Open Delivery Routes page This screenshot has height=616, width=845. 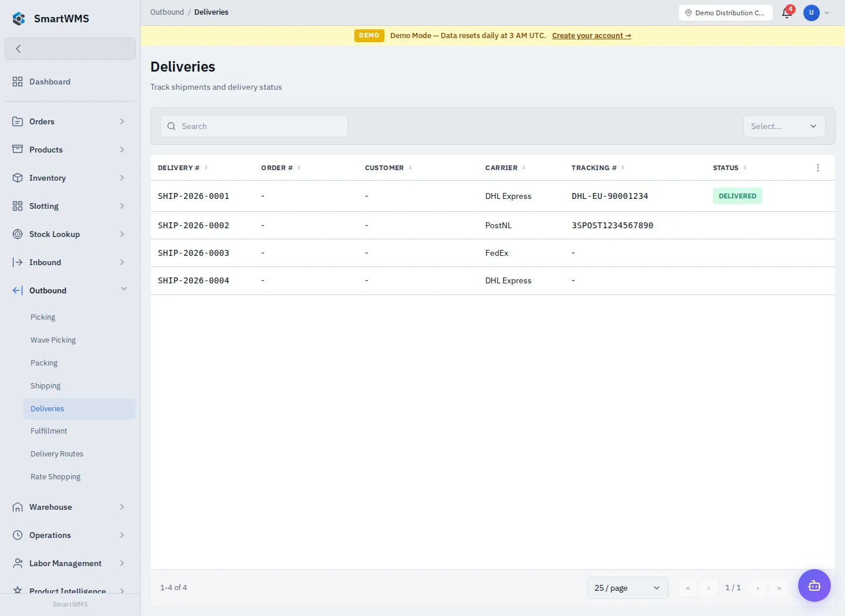coord(79,453)
